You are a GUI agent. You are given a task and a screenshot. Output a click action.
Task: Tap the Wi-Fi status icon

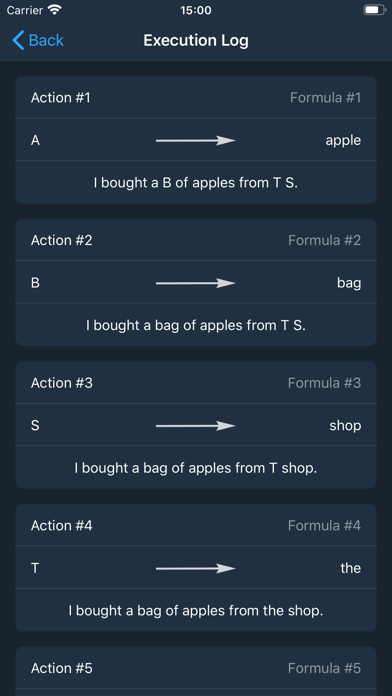[55, 10]
